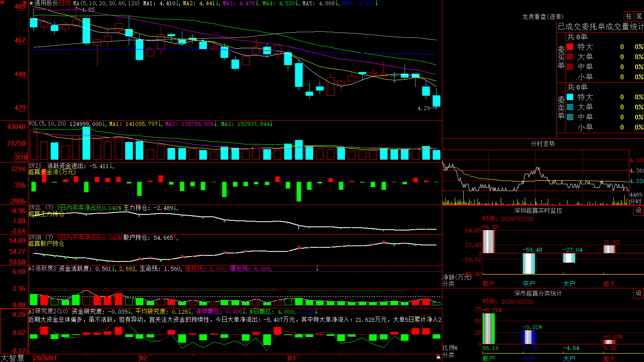
Task: Click the teal 中单 sell-order swatch
Action: 570,117
